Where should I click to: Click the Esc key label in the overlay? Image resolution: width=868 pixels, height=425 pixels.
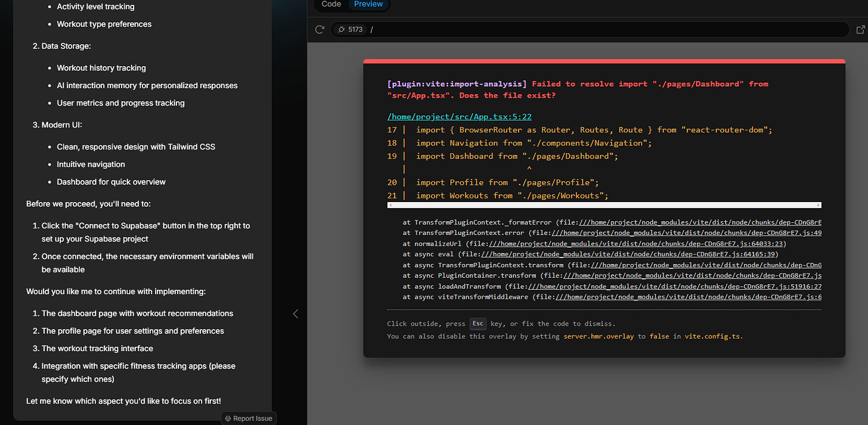click(x=478, y=324)
